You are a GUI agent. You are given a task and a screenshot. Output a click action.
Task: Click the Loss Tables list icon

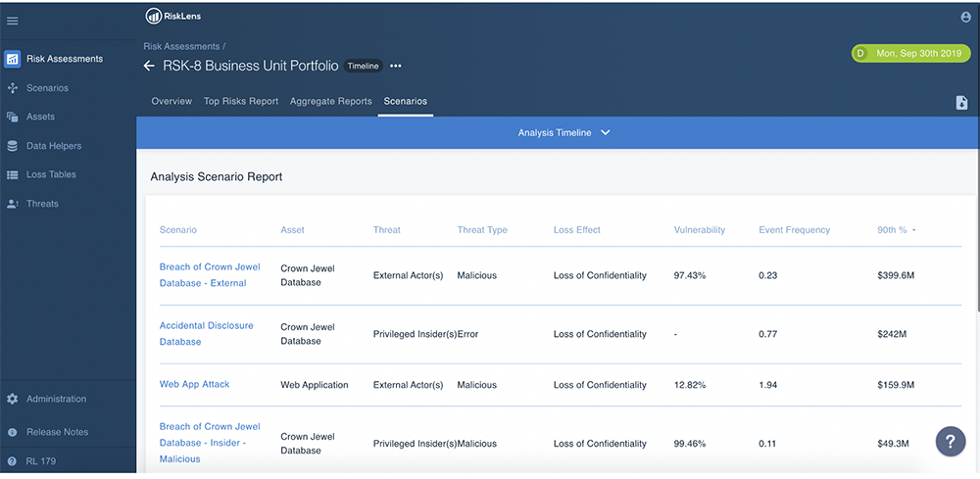click(13, 174)
